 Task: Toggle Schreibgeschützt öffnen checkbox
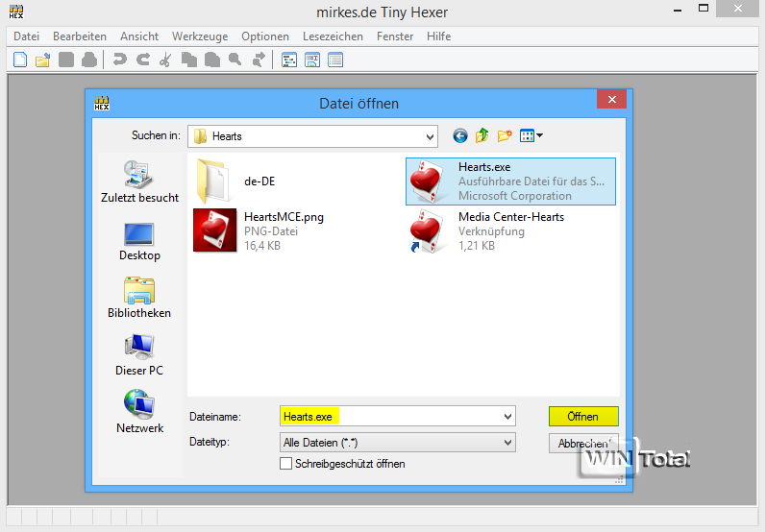coord(285,463)
